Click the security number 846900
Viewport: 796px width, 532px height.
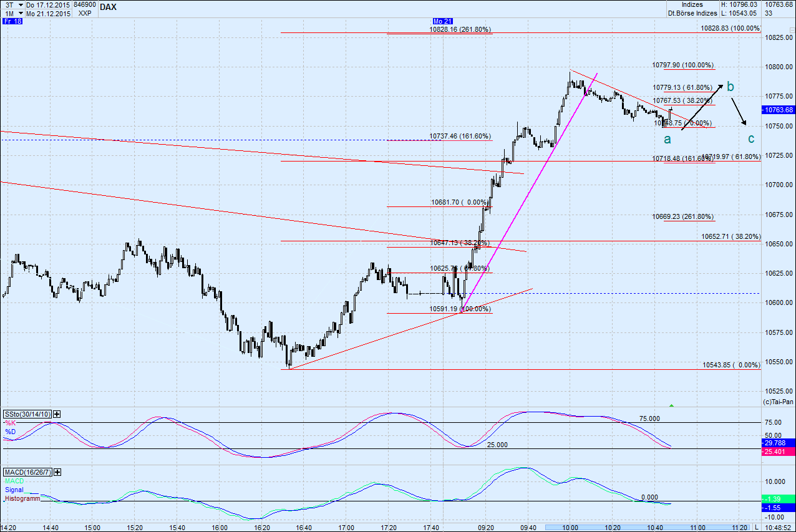84,4
